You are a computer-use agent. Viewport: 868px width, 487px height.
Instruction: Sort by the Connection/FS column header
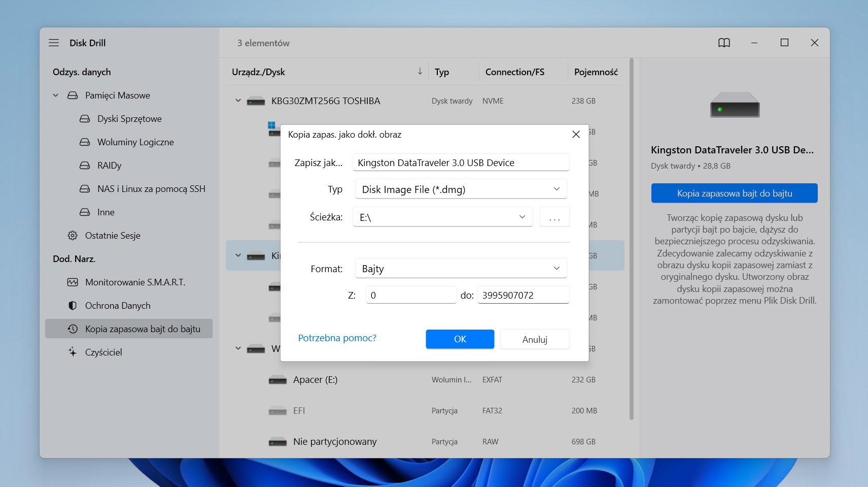click(514, 72)
